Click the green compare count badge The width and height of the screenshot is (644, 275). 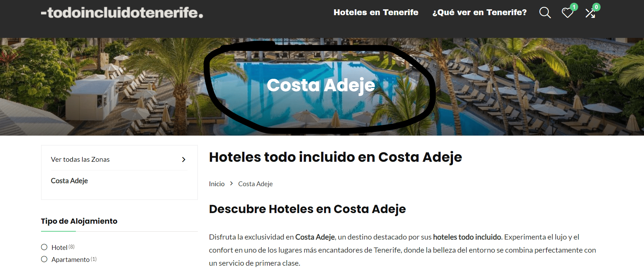click(596, 7)
